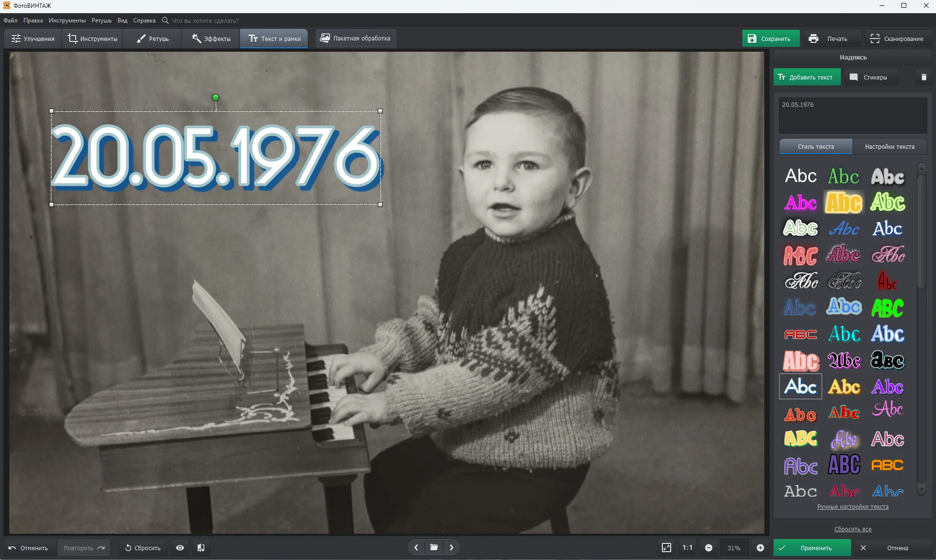Toggle the before/after compare view icon

point(201,548)
